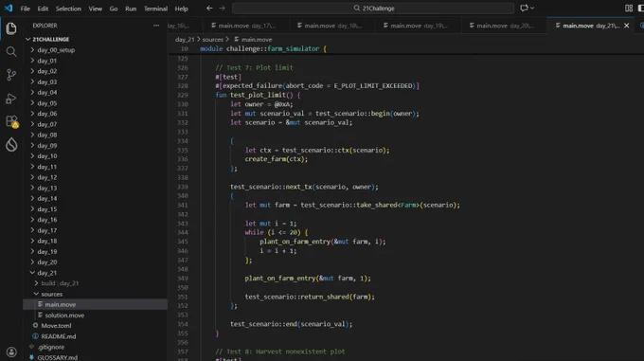Viewport: 644px width, 361px height.
Task: Open Explorer more actions ellipsis
Action: 156,26
